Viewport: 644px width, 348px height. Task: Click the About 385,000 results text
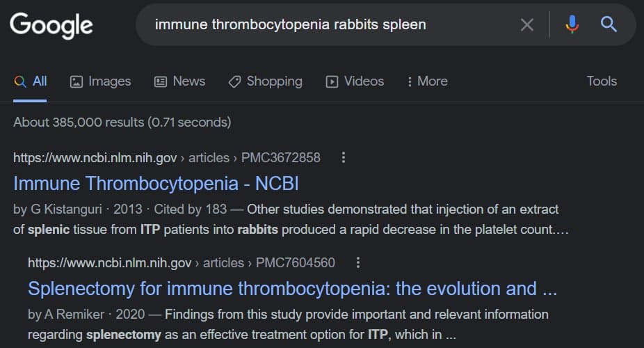tap(122, 122)
